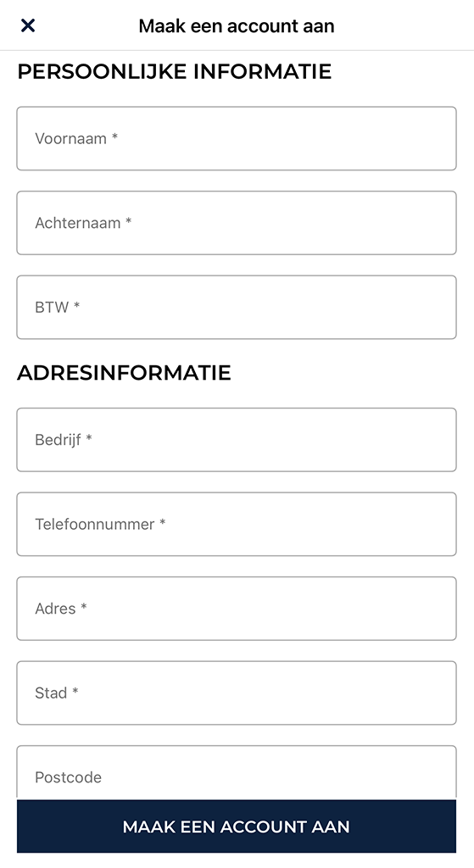Focus the Stad city field

point(237,693)
